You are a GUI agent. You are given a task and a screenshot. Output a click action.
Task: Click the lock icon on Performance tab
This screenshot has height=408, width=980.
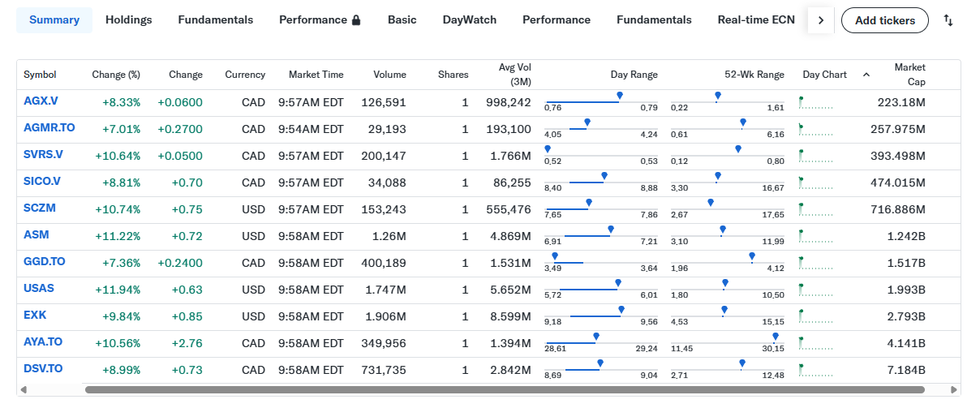tap(356, 20)
